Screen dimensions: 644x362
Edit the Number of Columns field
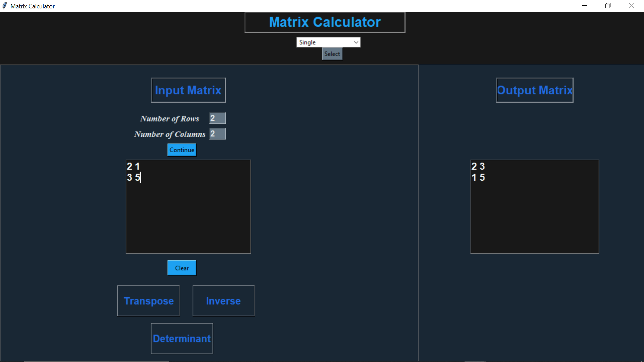coord(217,134)
